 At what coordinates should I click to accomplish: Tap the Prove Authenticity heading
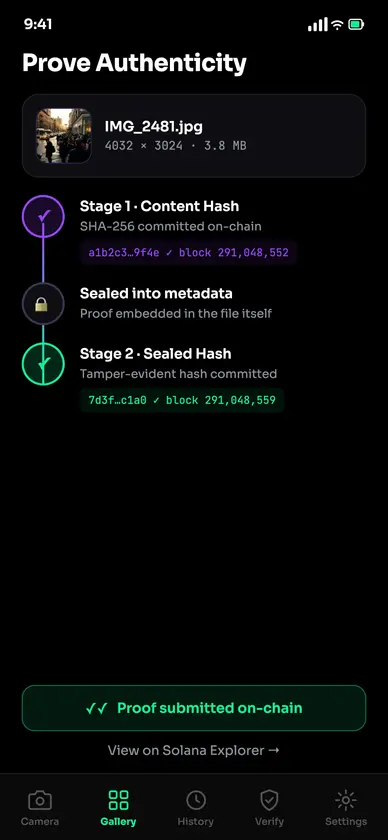pos(135,63)
